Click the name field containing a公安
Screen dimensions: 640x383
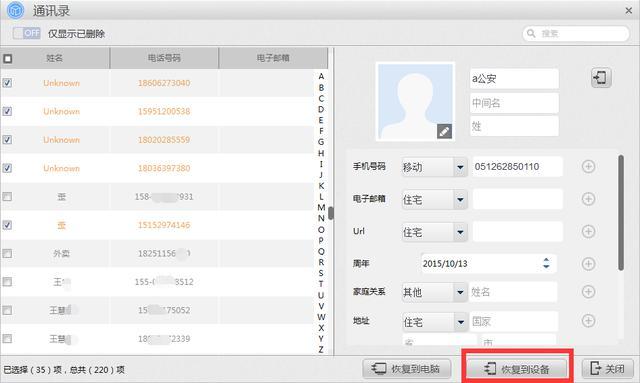514,78
